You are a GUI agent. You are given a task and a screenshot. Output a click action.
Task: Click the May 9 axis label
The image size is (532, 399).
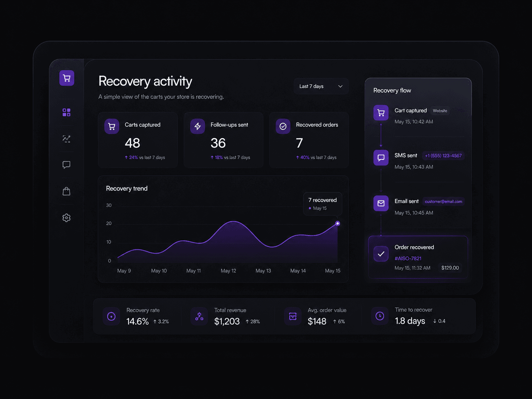pyautogui.click(x=124, y=271)
